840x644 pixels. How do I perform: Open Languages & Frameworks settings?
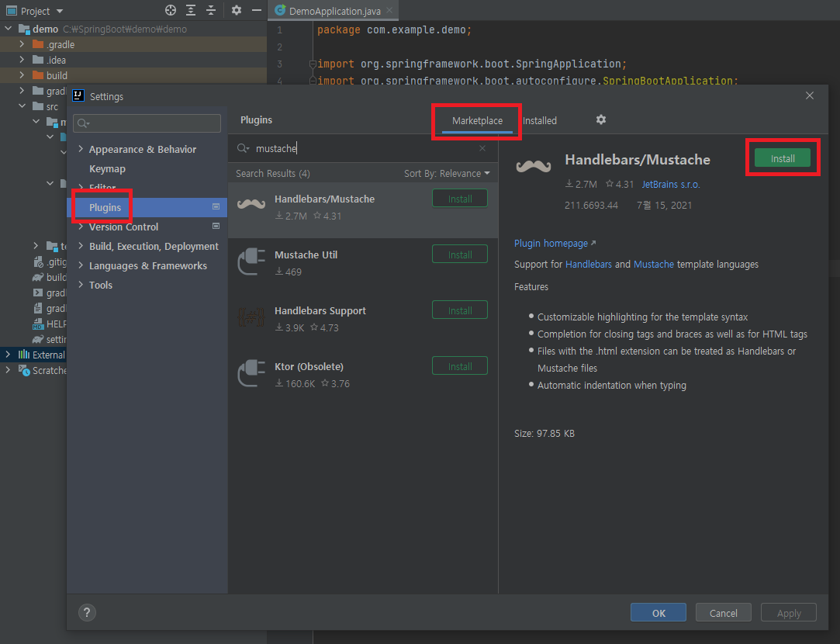(x=148, y=265)
